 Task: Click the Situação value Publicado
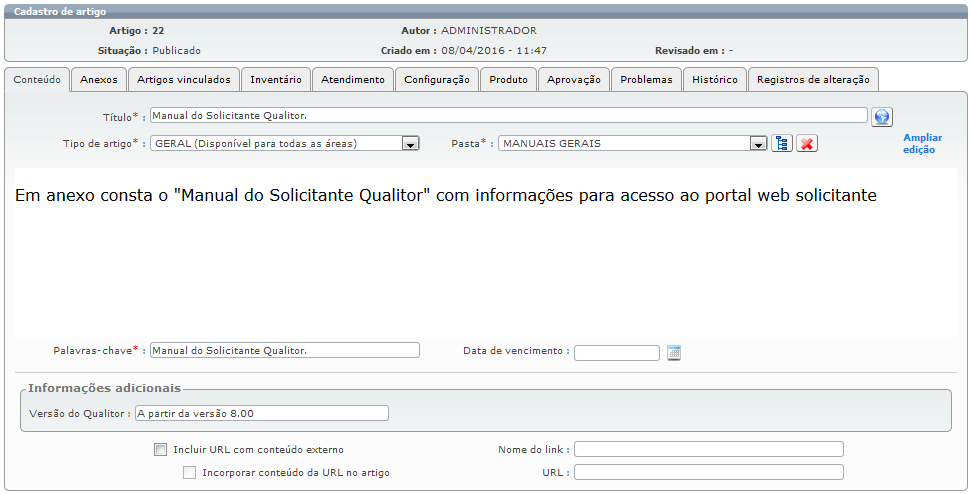point(176,51)
